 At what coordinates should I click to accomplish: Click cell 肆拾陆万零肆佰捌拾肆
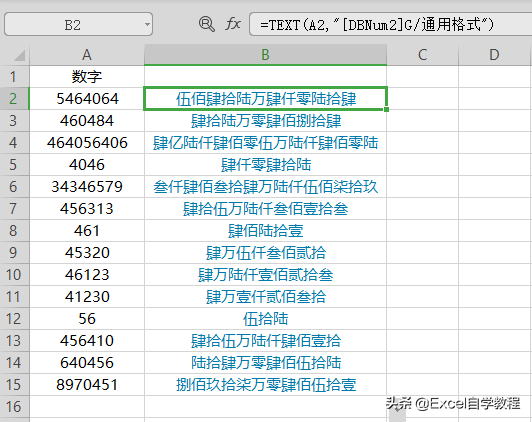[x=265, y=121]
